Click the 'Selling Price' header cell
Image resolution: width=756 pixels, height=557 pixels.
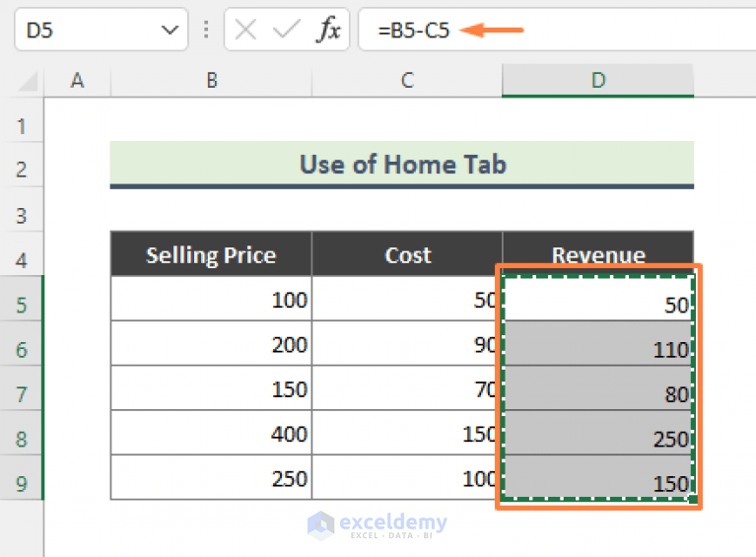(211, 254)
